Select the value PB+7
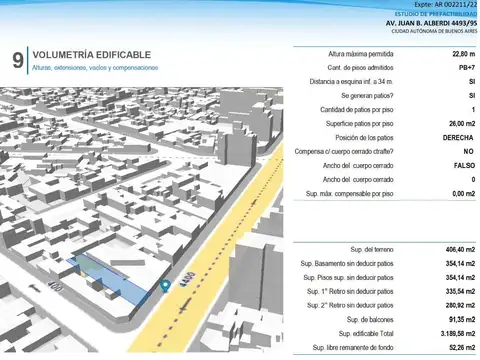 click(467, 68)
